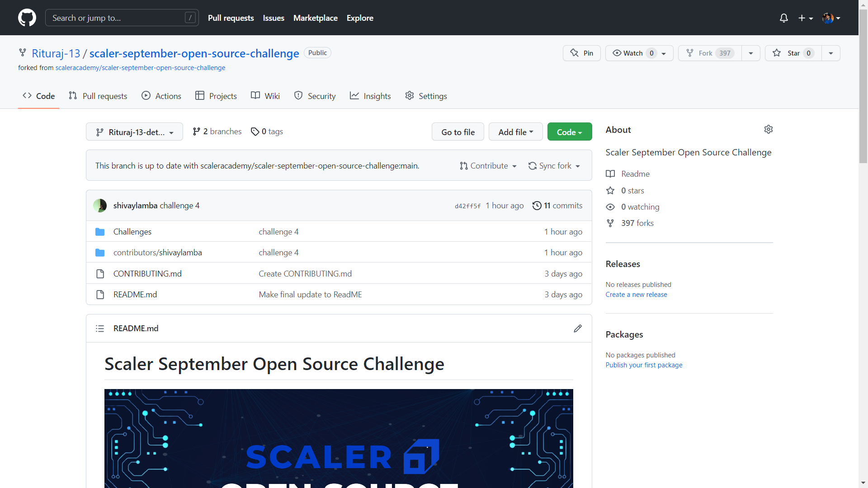Viewport: 868px width, 488px height.
Task: Follow the Create a new release link
Action: click(x=636, y=295)
